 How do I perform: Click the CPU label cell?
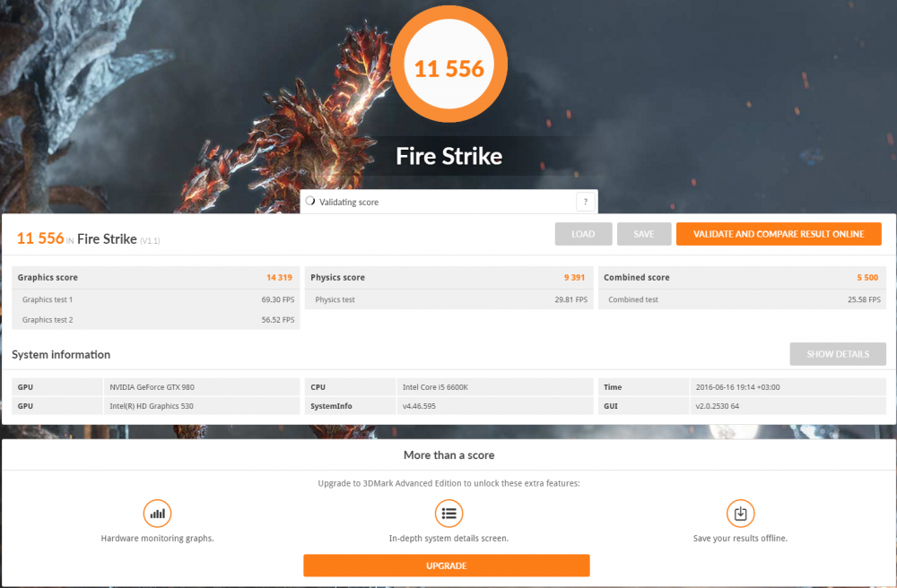(x=350, y=387)
